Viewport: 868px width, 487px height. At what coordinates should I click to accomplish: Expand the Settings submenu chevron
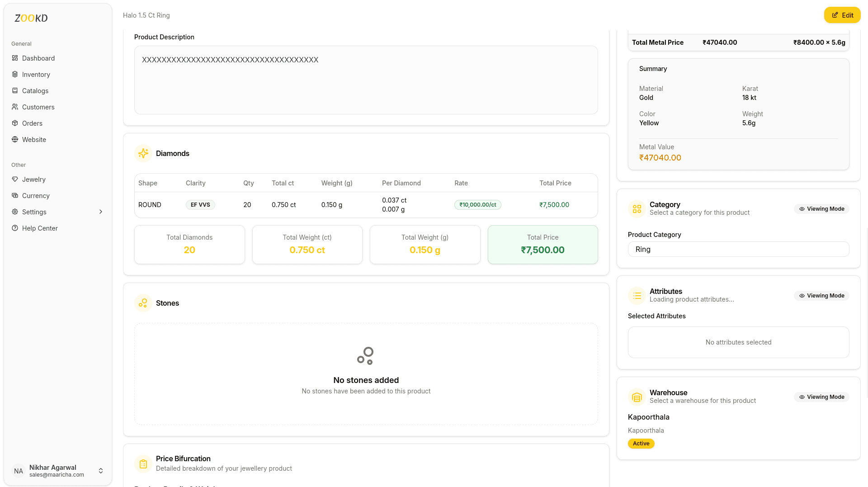(101, 212)
